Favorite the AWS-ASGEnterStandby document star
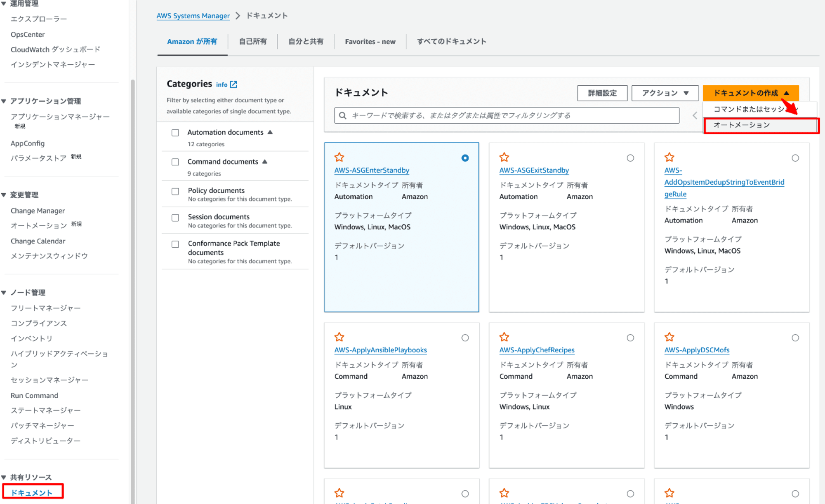Screen dimensions: 825x504 (339, 157)
